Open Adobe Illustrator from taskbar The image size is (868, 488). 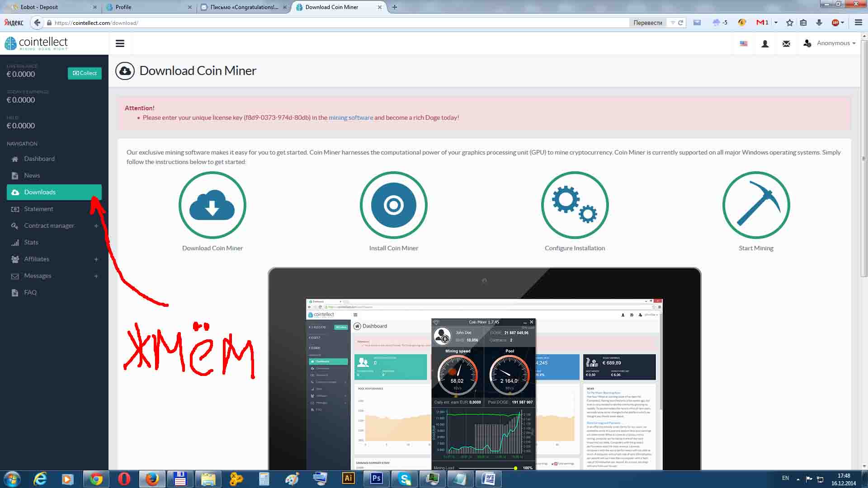[x=348, y=479]
